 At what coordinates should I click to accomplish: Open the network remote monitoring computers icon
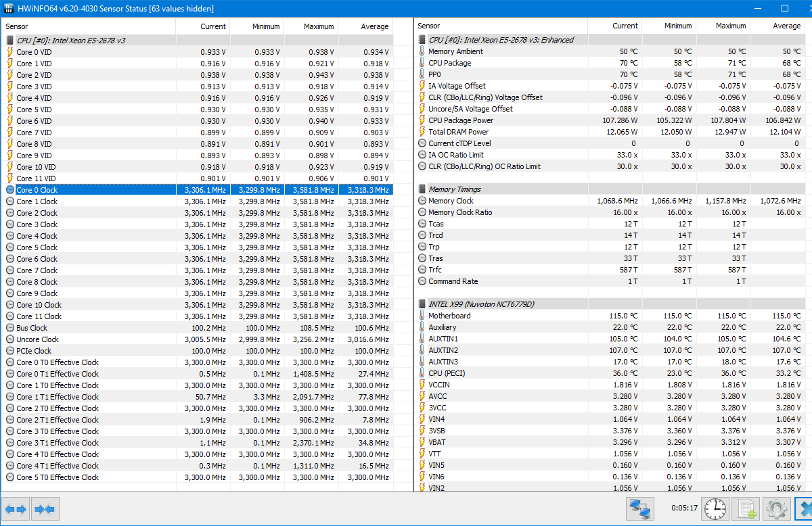639,508
